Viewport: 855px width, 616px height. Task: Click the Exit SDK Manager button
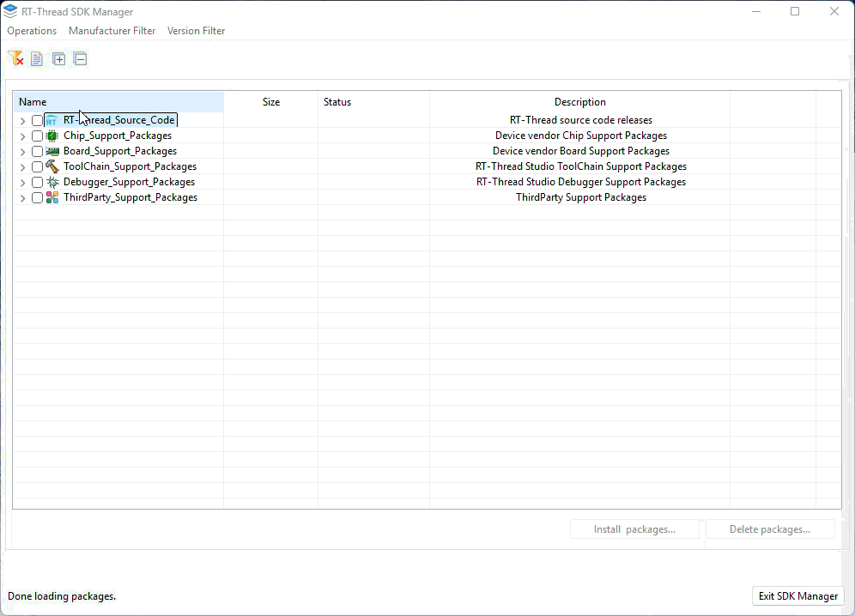[x=797, y=596]
